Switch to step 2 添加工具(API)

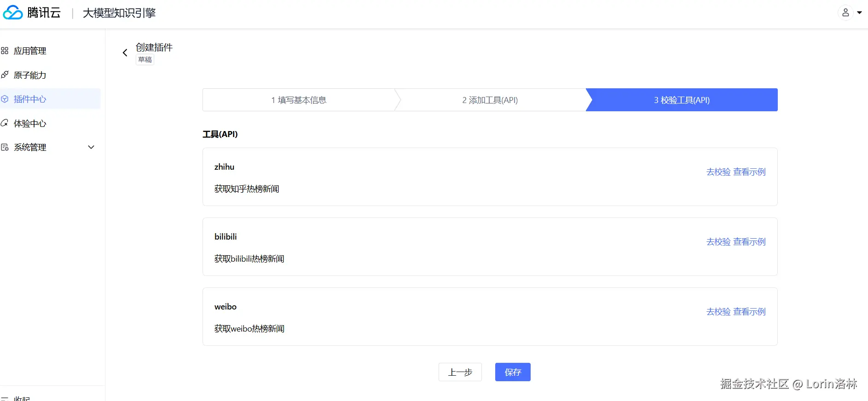pyautogui.click(x=490, y=100)
